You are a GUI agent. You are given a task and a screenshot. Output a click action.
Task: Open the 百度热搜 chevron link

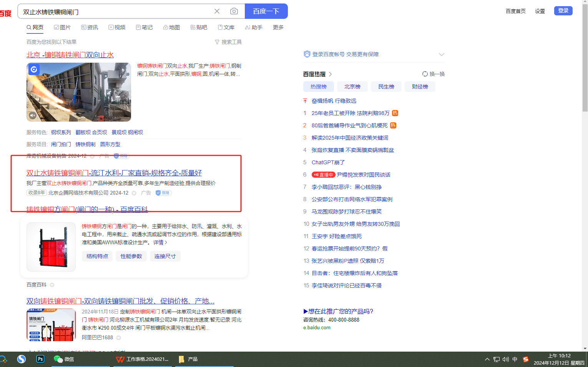click(330, 74)
